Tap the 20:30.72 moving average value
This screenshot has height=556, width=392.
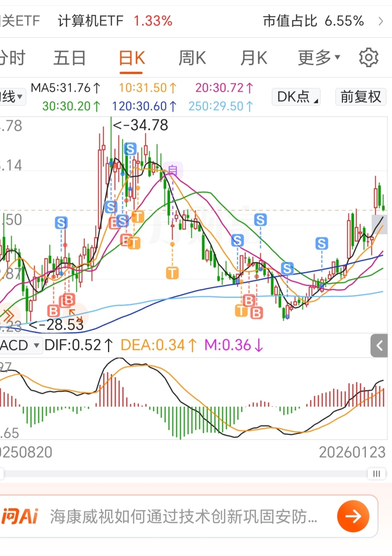click(x=225, y=88)
